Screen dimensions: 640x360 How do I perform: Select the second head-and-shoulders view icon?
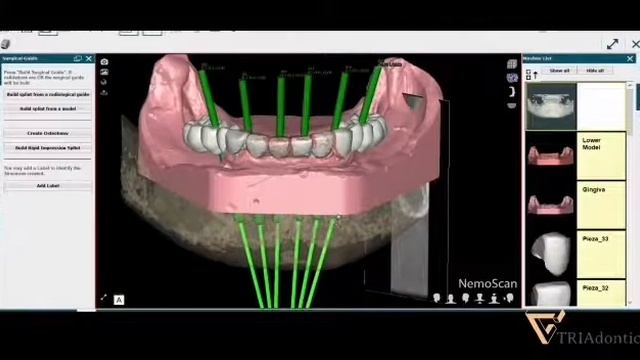tap(451, 299)
